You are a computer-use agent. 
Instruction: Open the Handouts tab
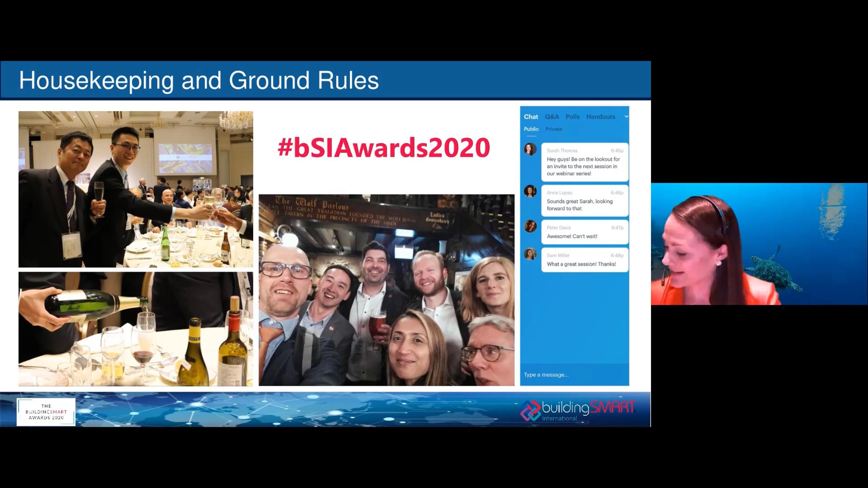(x=601, y=117)
